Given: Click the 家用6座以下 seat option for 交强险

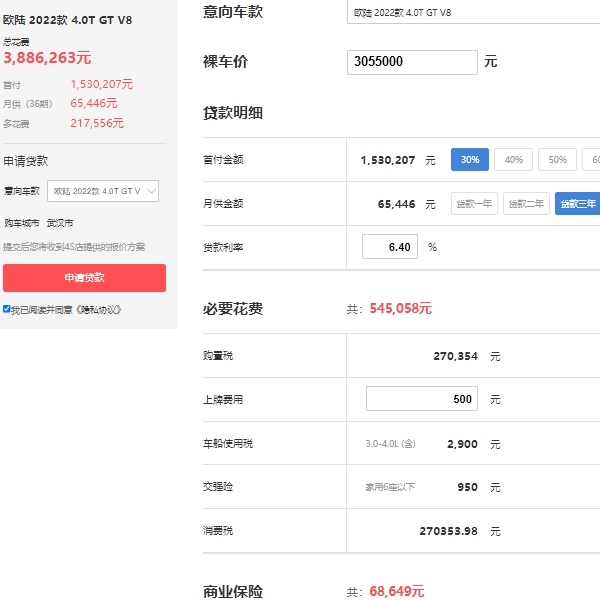Looking at the screenshot, I should point(390,487).
